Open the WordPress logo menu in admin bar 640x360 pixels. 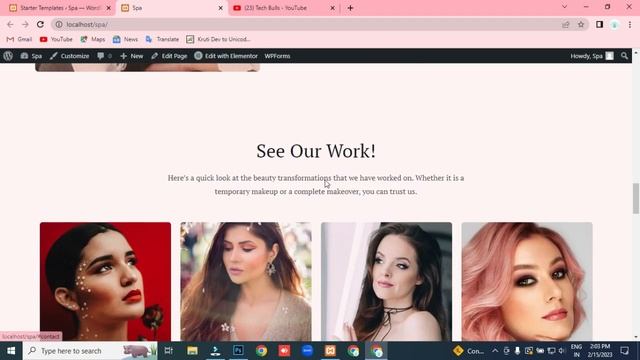[8, 56]
